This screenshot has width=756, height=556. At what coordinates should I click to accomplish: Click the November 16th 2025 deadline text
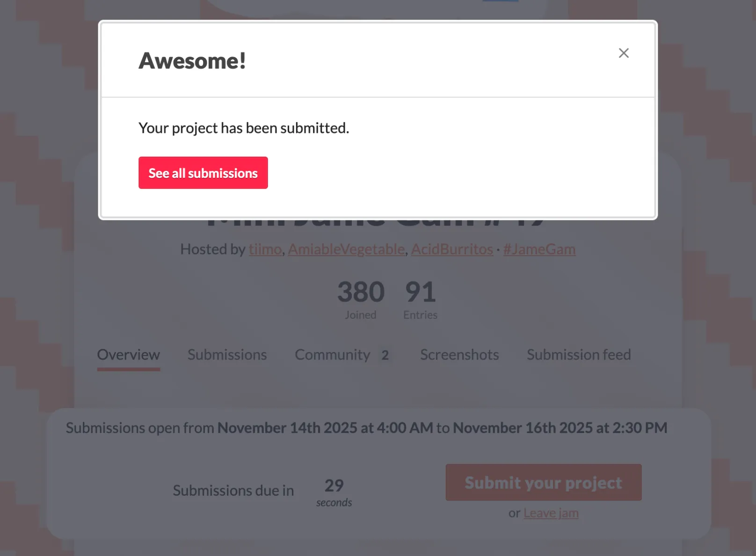click(560, 428)
